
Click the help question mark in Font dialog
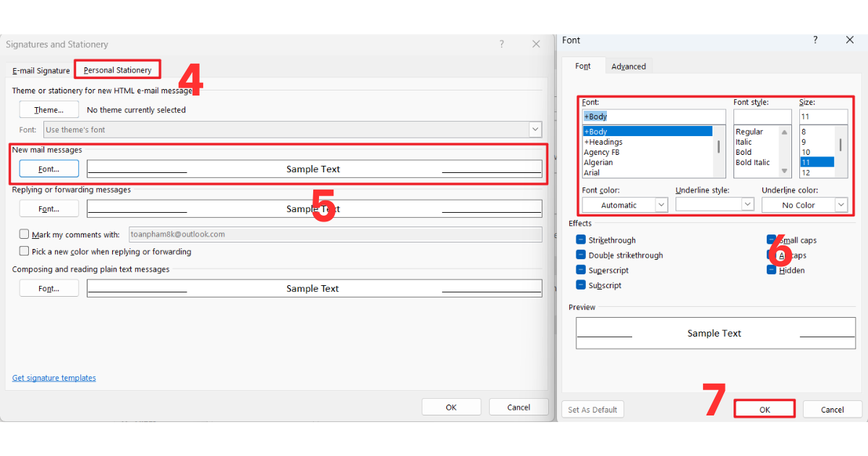coord(815,41)
